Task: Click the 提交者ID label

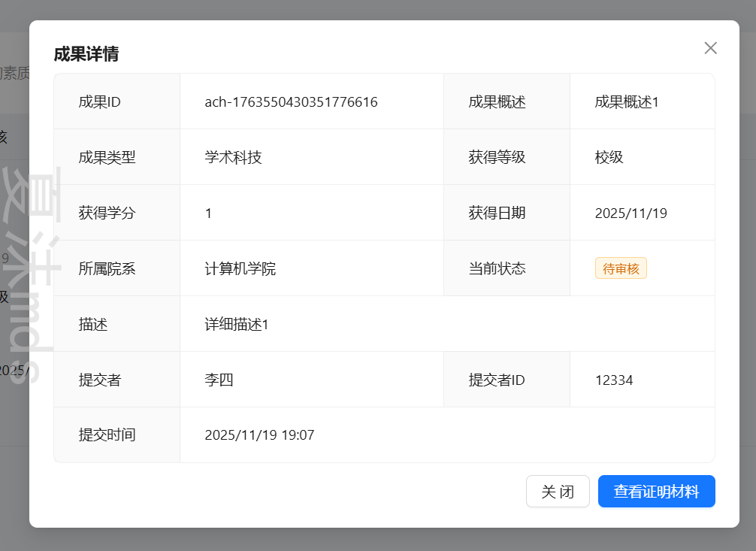Action: point(497,380)
